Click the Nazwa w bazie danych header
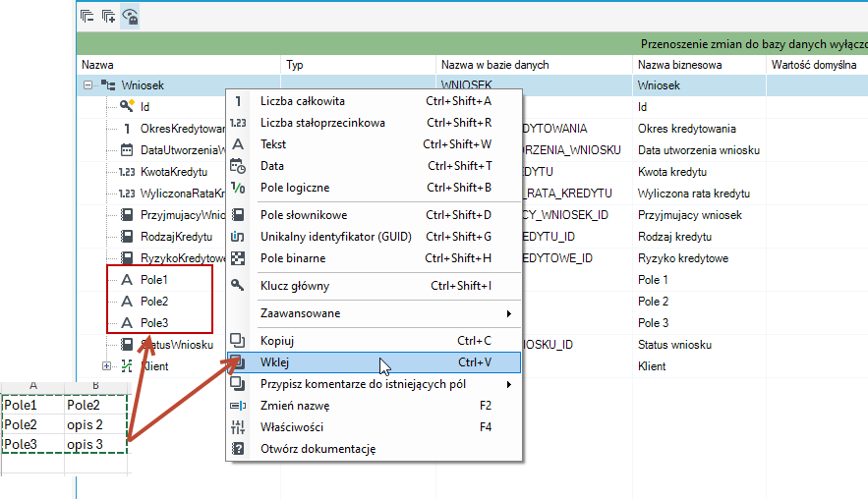Viewport: 868px width, 499px height. [534, 65]
